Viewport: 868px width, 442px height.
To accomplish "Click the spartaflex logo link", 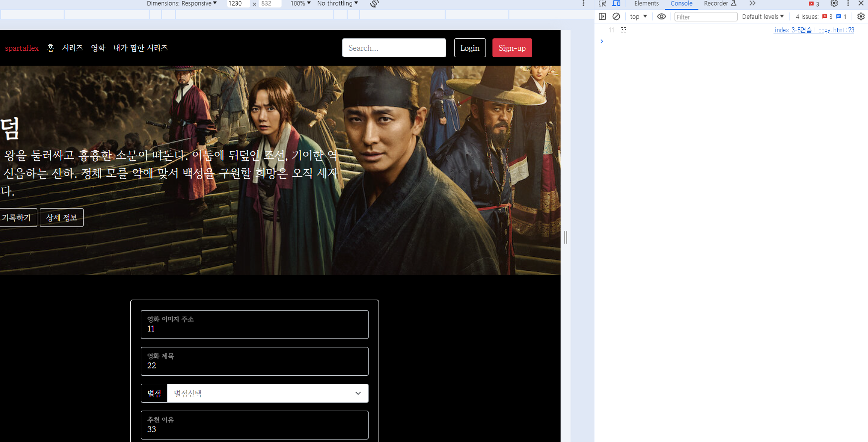I will [22, 48].
